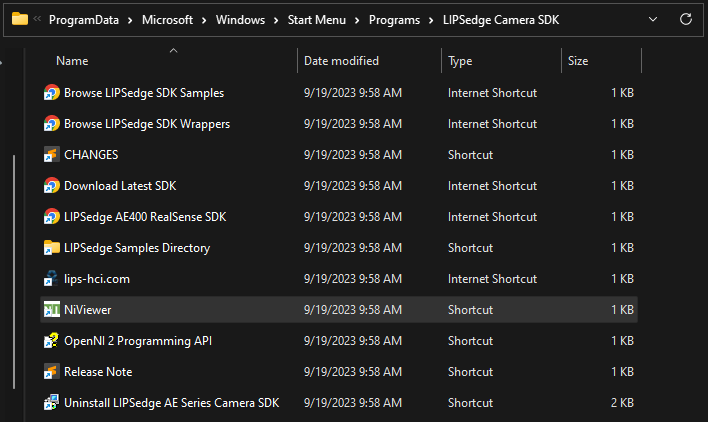Screen dimensions: 708x422
Task: Click the Chrome icon beside LIPSedge AE400 RealSense SDK
Action: [51, 217]
